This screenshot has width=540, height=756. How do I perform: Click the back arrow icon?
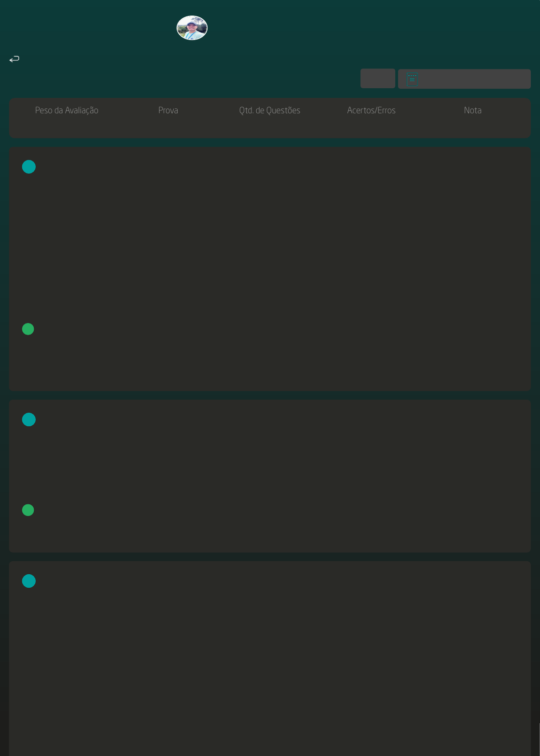point(14,59)
